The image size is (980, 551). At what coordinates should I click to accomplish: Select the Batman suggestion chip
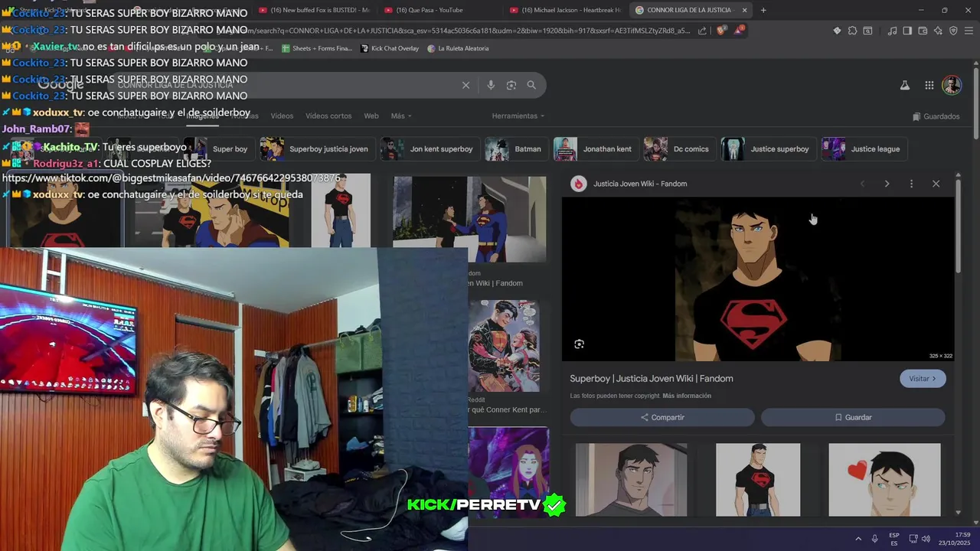tap(516, 149)
